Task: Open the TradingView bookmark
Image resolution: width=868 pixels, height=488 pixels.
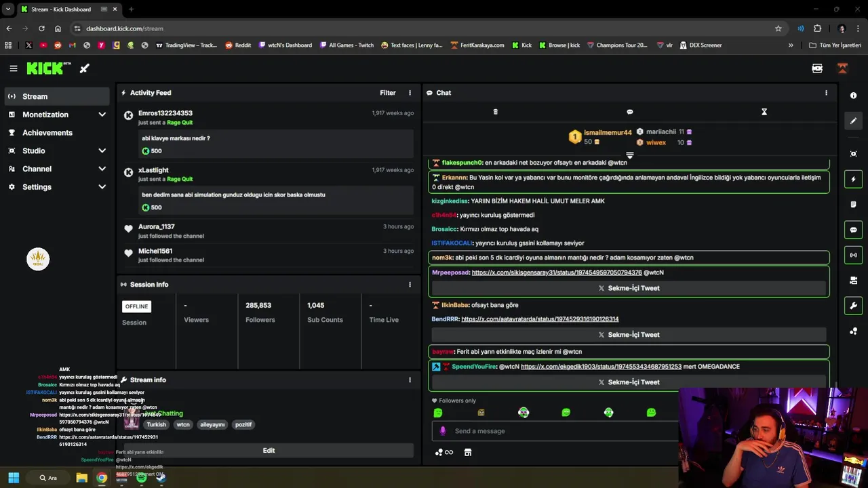Action: 186,45
